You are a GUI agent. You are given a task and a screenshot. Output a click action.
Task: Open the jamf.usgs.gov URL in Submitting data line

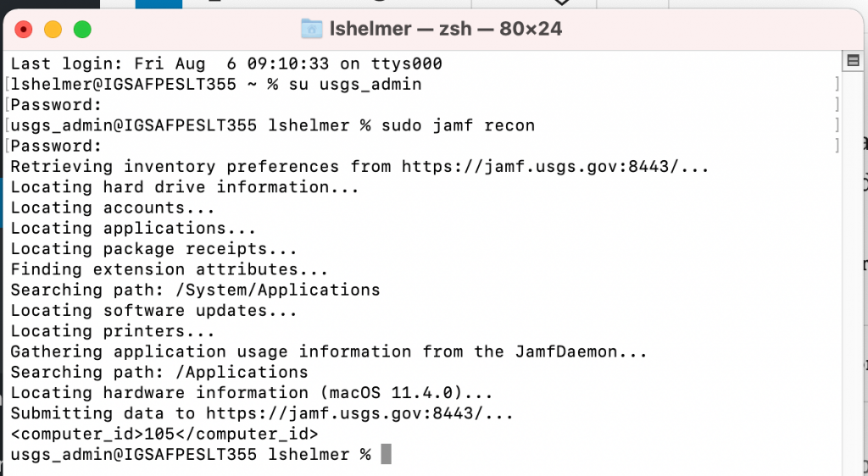(359, 413)
